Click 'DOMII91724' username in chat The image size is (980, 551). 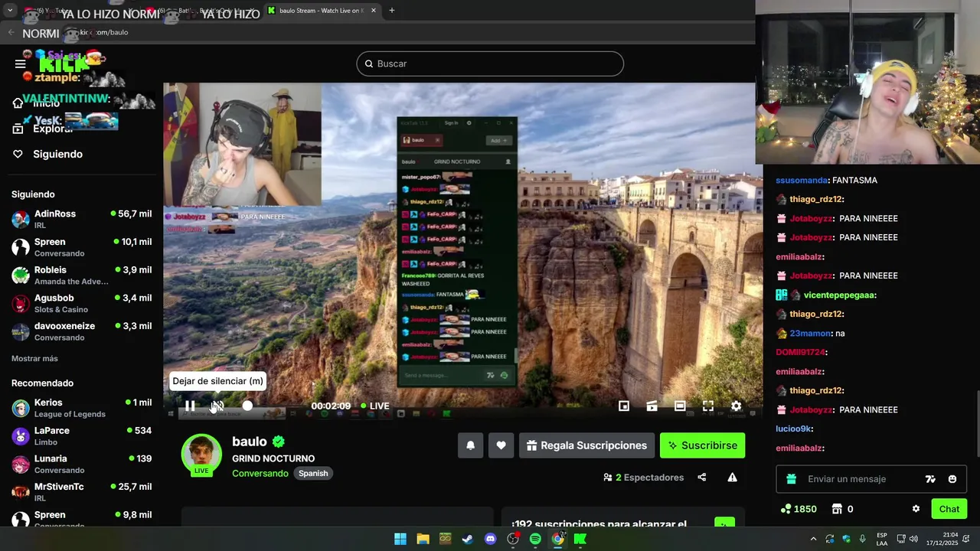800,353
